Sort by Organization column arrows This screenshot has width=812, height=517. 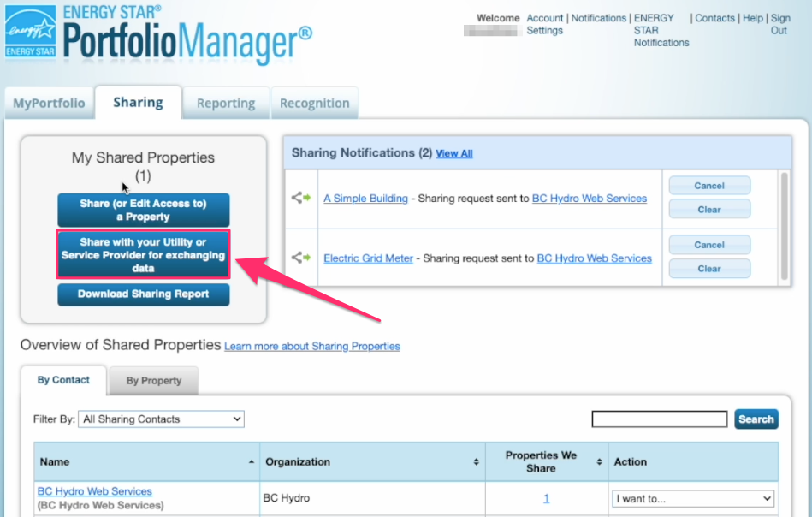476,462
